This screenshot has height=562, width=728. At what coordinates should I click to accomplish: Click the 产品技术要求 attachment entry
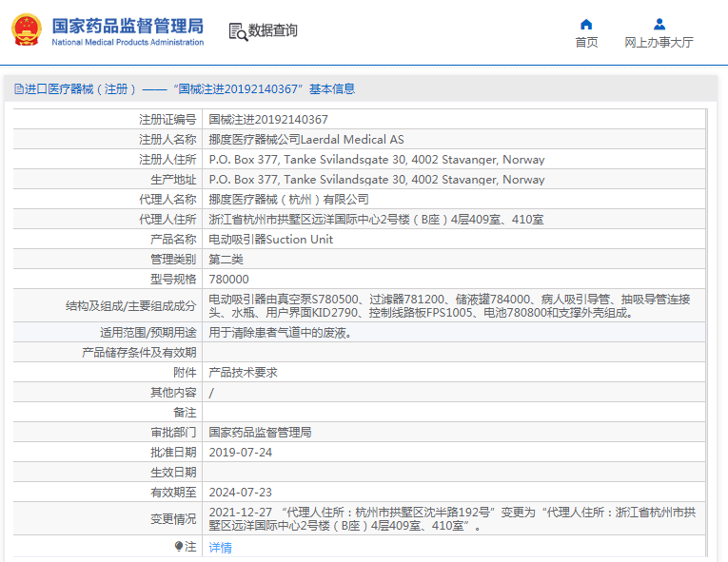click(x=243, y=373)
